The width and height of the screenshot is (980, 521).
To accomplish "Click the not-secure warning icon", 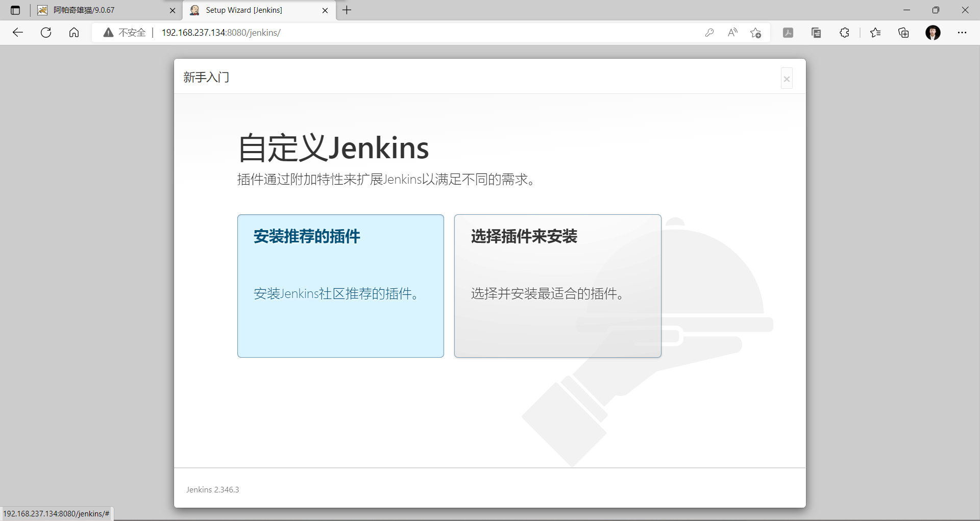I will (x=108, y=33).
